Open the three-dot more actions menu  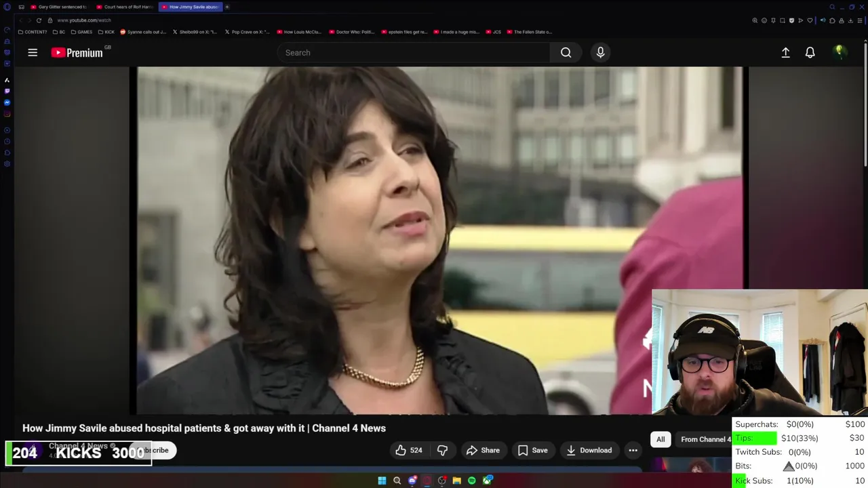point(633,450)
